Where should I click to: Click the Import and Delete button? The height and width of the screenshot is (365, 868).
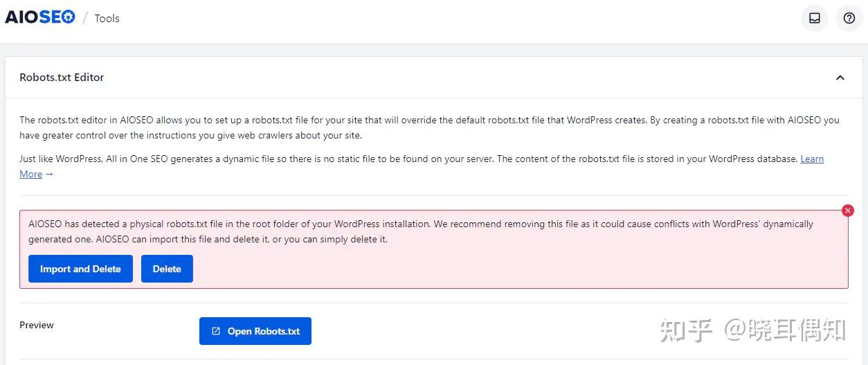coord(80,269)
